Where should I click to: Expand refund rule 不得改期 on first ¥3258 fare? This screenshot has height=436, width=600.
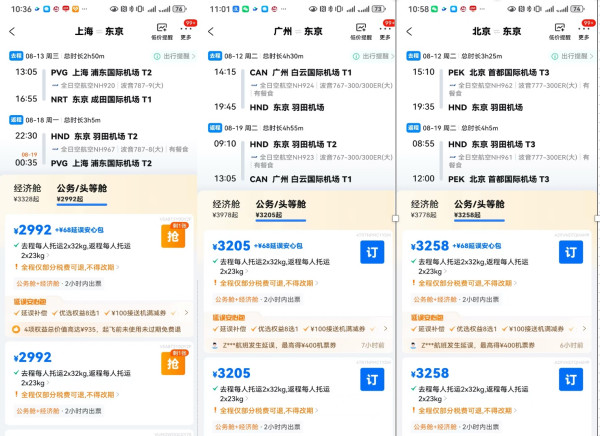(465, 283)
